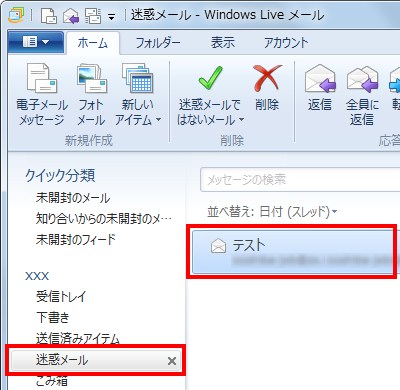400x390 pixels.
Task: Select the テスト message in the list
Action: click(293, 252)
